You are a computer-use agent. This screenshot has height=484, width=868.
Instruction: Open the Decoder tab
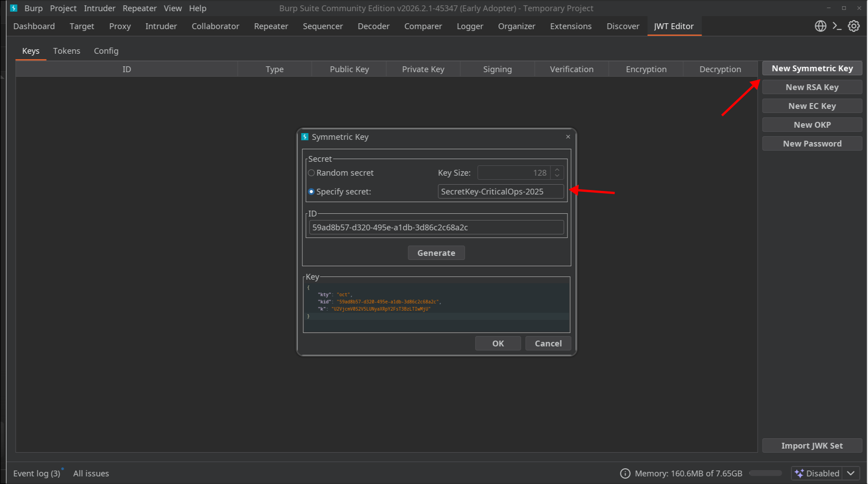(374, 26)
